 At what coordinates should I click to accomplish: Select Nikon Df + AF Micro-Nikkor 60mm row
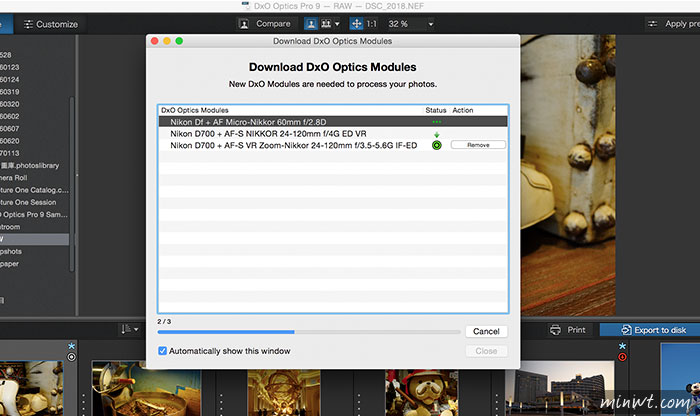click(333, 122)
